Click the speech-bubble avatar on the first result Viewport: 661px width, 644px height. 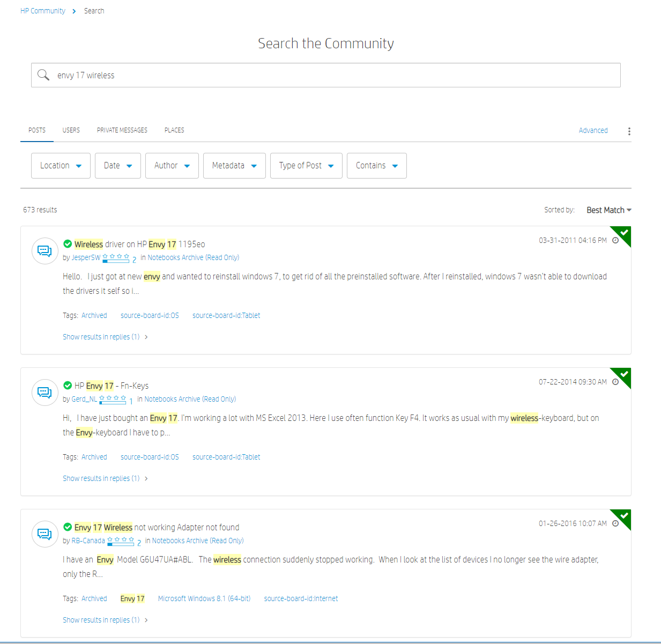pos(44,250)
